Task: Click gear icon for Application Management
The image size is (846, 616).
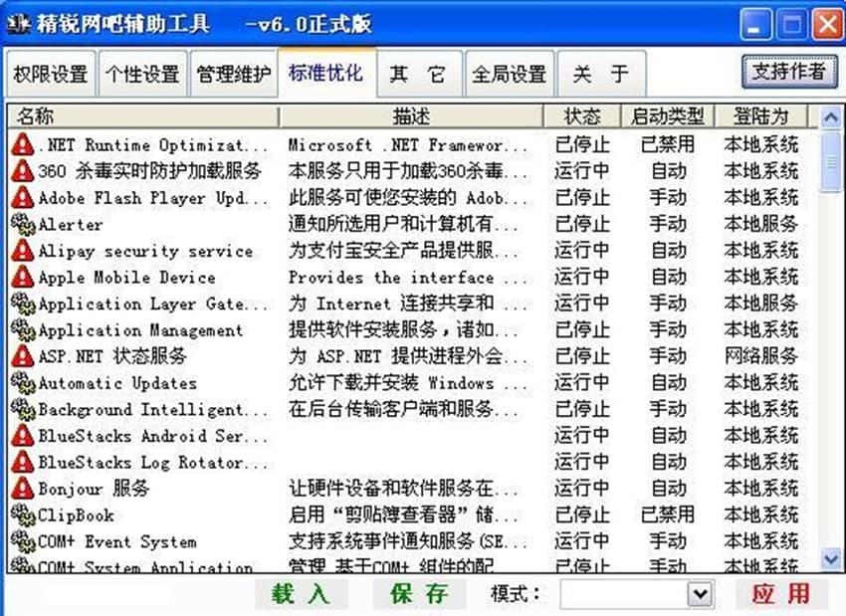Action: pyautogui.click(x=23, y=329)
